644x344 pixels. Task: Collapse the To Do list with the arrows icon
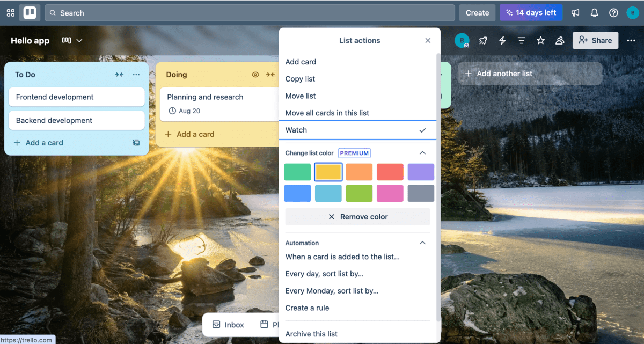coord(119,75)
